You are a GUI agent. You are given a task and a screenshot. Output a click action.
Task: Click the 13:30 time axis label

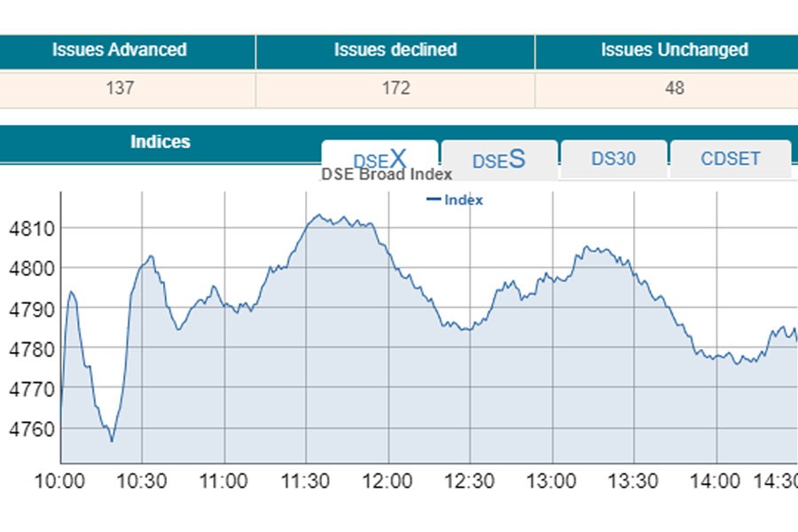633,481
